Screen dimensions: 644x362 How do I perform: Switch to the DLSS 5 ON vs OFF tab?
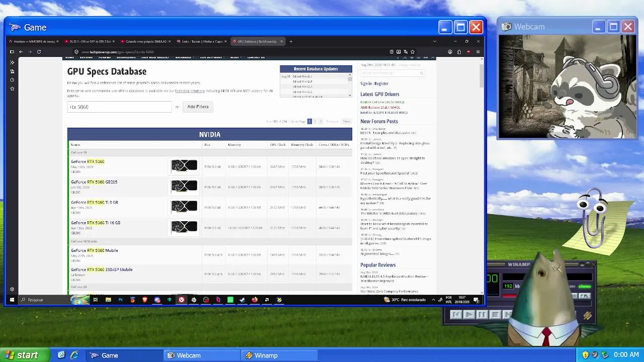91,41
